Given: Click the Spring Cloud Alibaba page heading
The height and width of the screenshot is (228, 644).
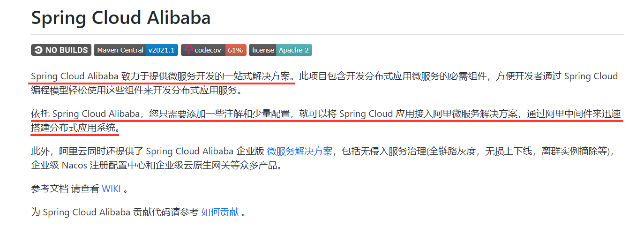Looking at the screenshot, I should (120, 18).
